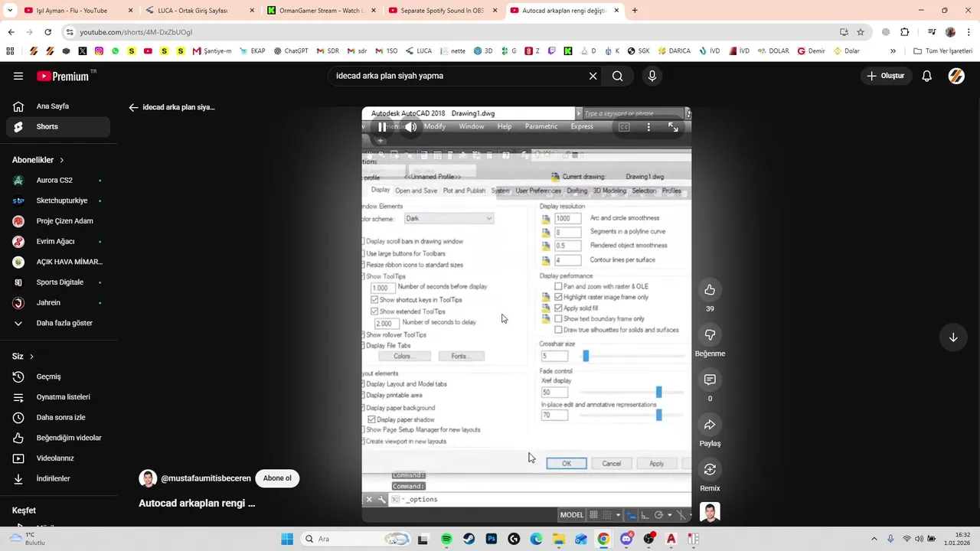
Task: Open the ChatGPT bookmark
Action: (x=290, y=51)
